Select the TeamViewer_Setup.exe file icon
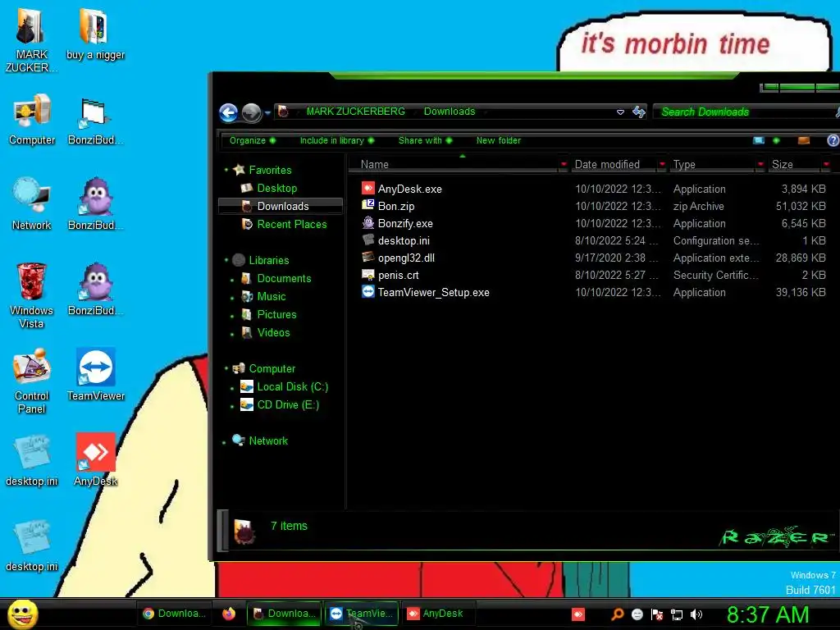 [x=368, y=292]
